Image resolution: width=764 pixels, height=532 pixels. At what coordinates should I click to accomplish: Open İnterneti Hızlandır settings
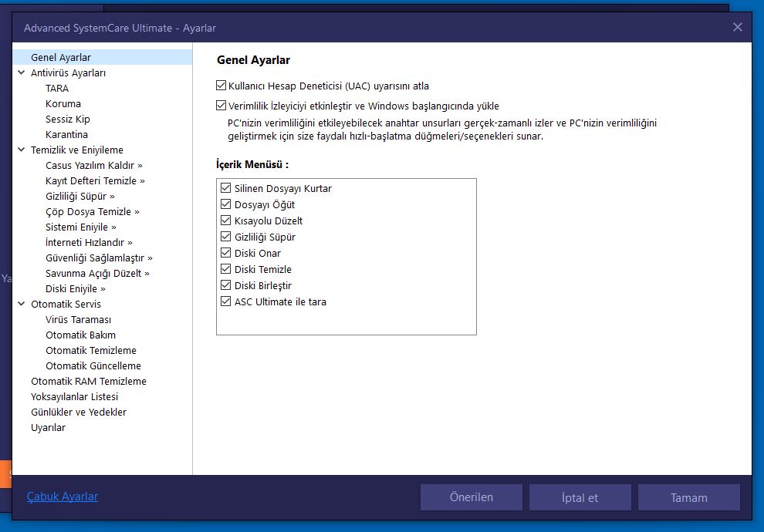[x=89, y=242]
